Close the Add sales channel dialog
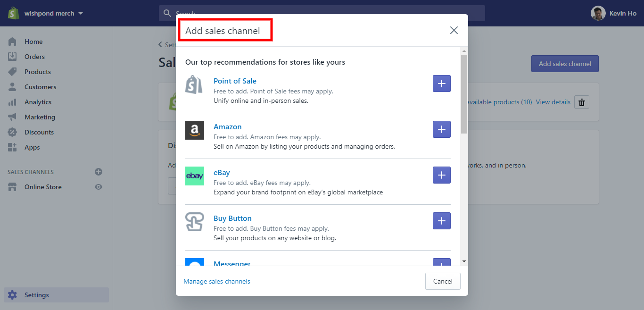This screenshot has width=644, height=310. 454,30
